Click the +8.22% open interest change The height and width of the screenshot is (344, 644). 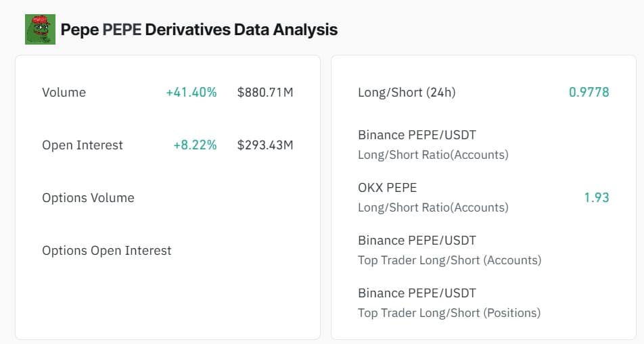195,145
